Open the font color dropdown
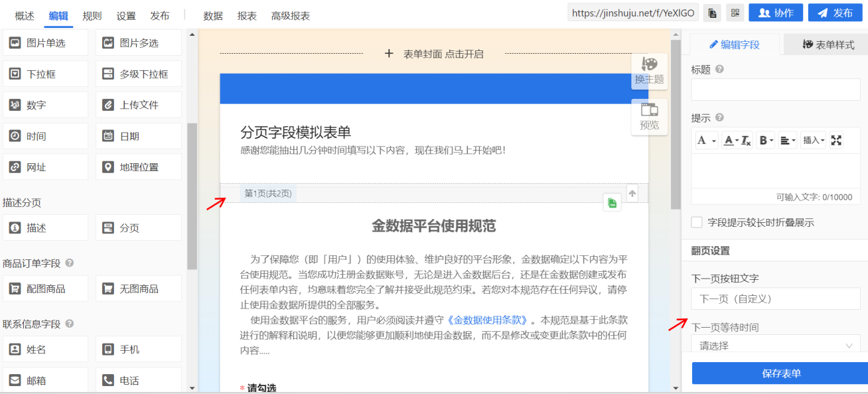The width and height of the screenshot is (868, 394). 731,140
